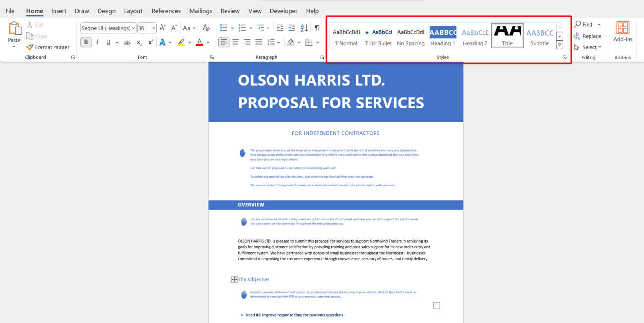
Task: Toggle Bold formatting
Action: coord(86,42)
